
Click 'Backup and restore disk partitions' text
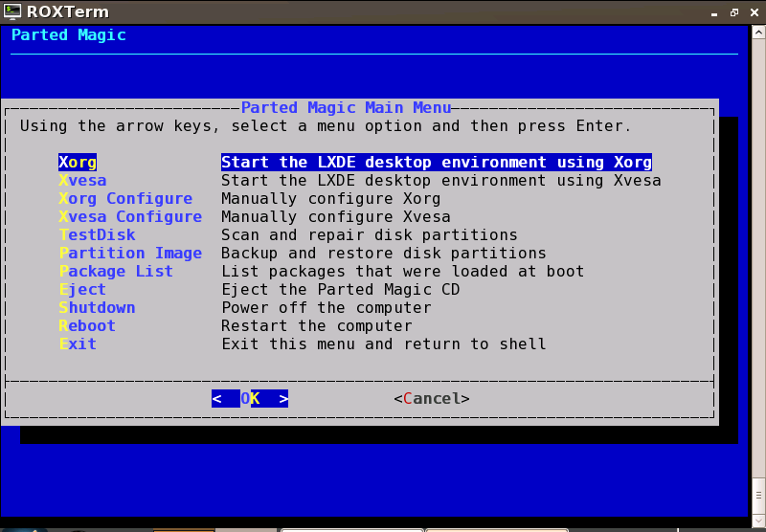pos(384,253)
